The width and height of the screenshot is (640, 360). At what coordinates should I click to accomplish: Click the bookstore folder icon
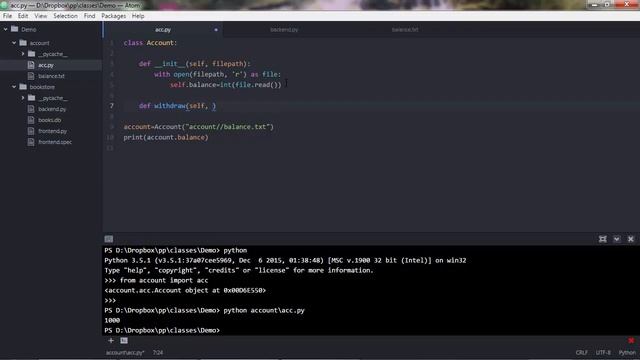23,87
